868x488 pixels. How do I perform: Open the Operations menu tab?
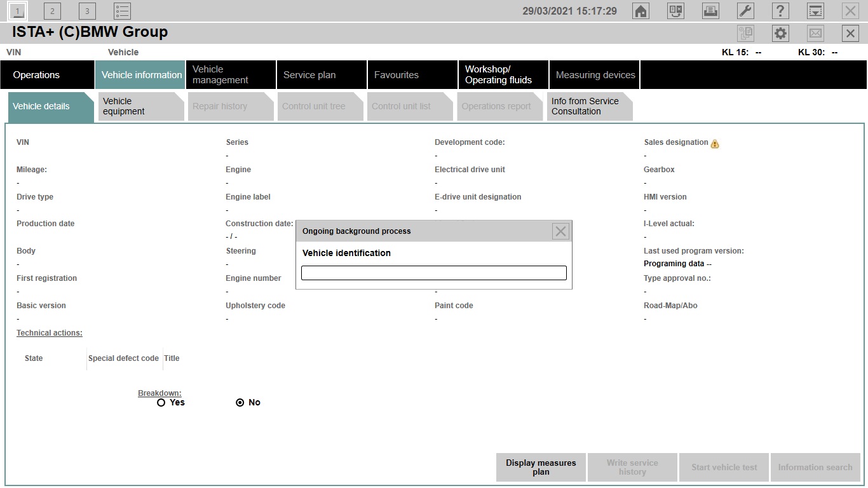click(47, 75)
